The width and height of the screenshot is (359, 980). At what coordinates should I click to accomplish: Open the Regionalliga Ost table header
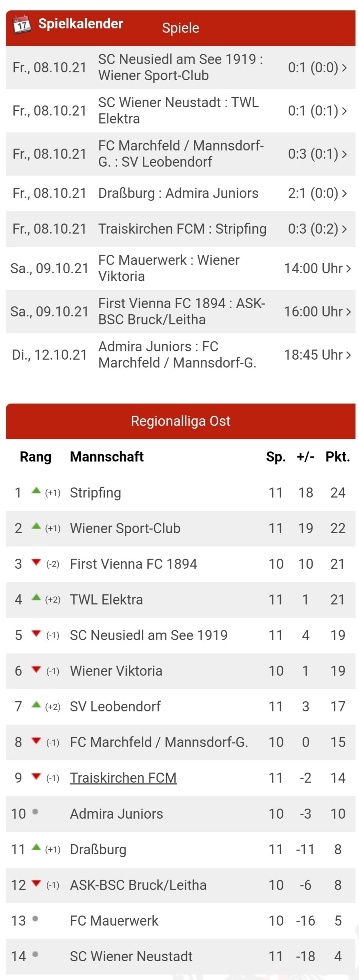coord(181,421)
